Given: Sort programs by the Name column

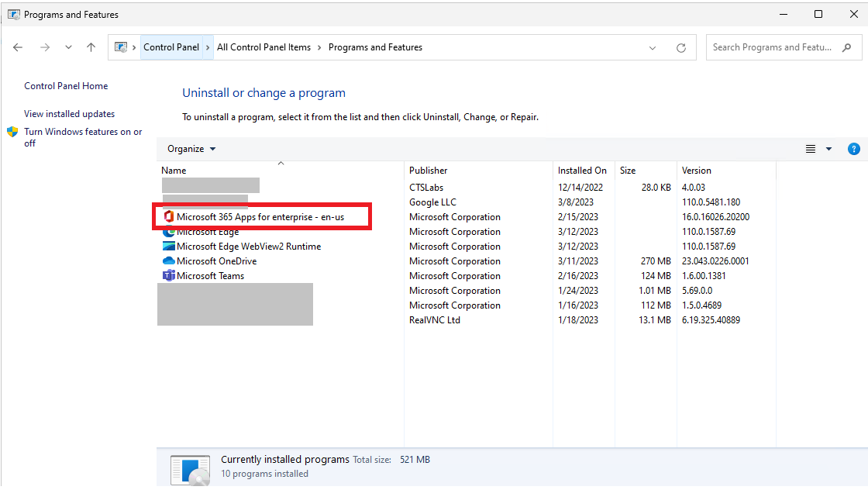Looking at the screenshot, I should tap(174, 170).
